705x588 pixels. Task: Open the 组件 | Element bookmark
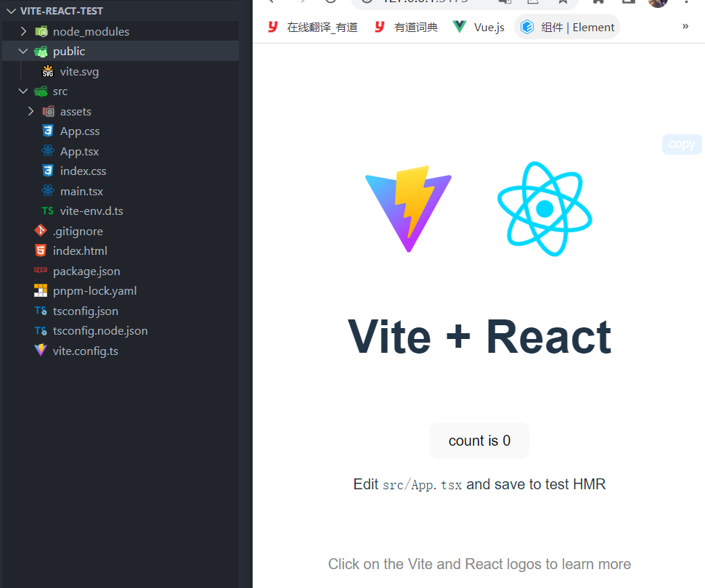pyautogui.click(x=567, y=27)
